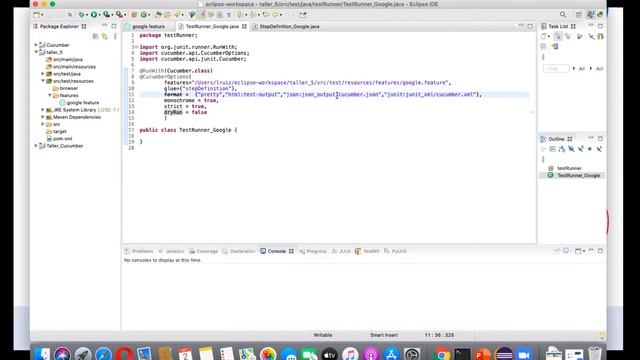Open the JUnit tab
The image size is (640, 360).
341,251
